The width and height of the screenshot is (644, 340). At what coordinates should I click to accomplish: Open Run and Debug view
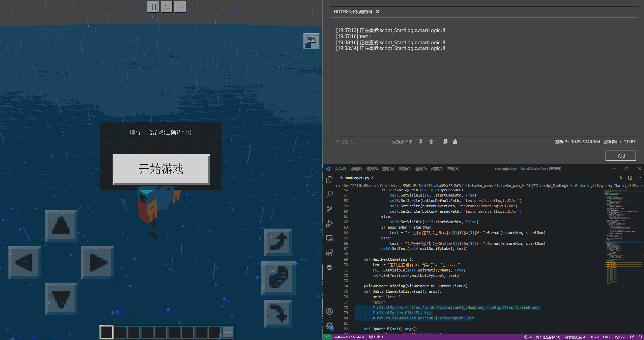point(329,224)
